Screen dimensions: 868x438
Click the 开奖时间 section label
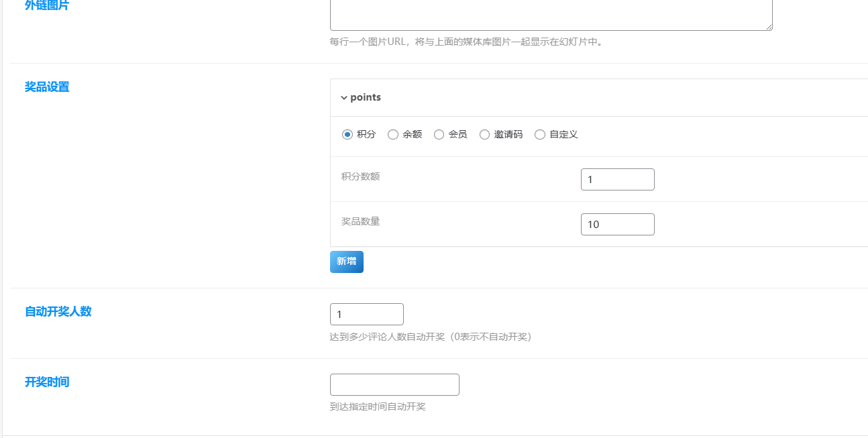47,382
